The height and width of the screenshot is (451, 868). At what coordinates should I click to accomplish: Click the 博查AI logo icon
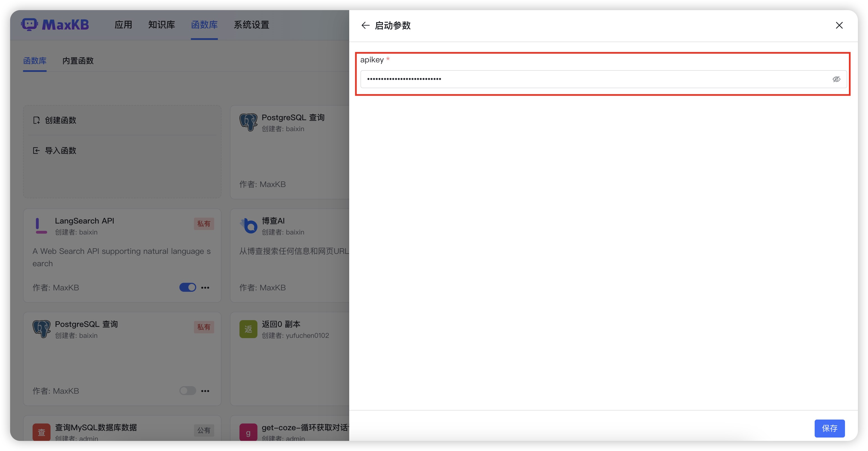(249, 226)
